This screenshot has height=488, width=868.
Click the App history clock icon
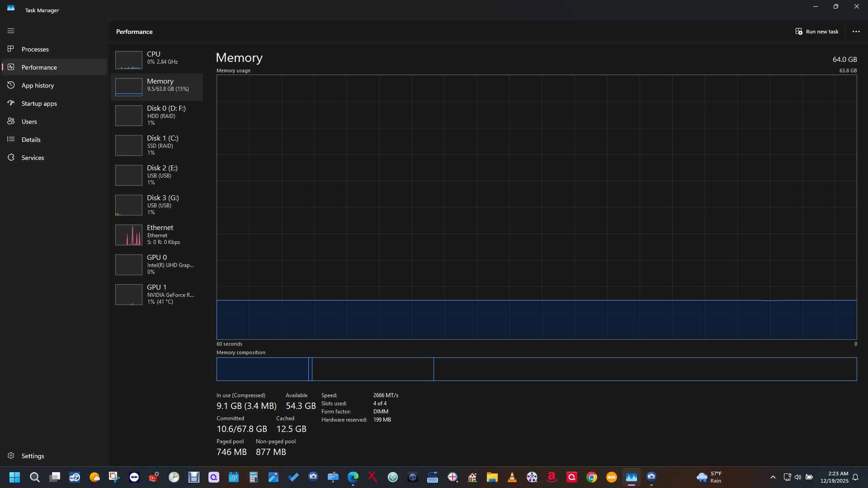click(x=11, y=85)
